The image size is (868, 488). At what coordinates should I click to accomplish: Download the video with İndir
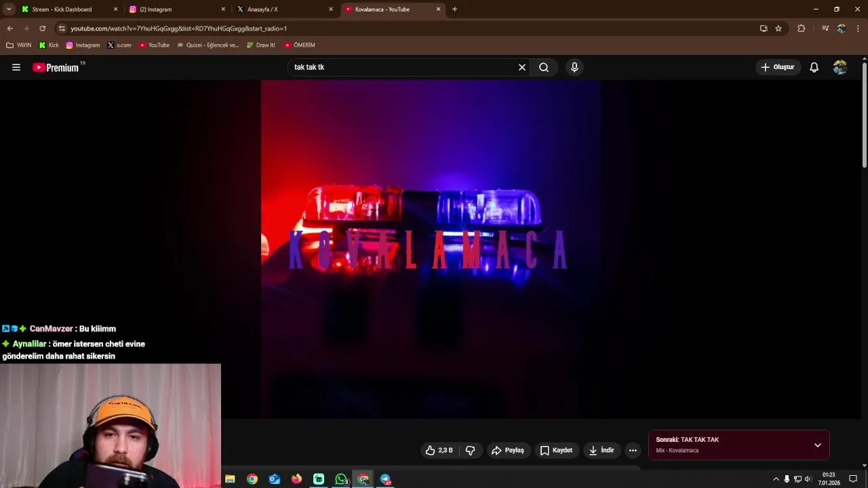601,450
